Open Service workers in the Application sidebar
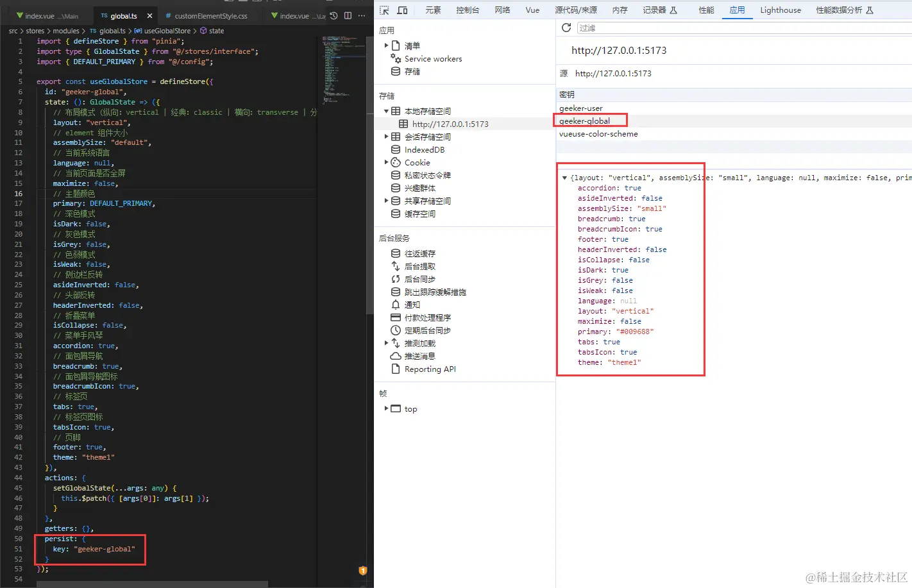The height and width of the screenshot is (588, 912). [433, 59]
